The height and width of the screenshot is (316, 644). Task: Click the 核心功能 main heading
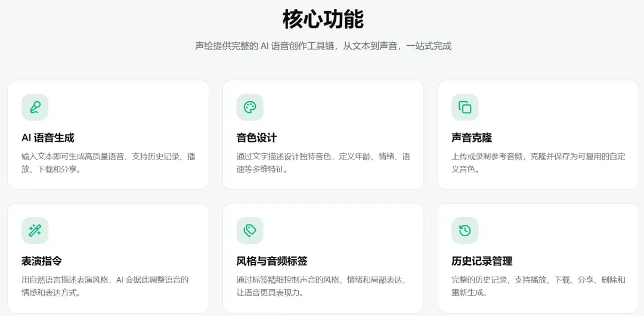click(323, 19)
